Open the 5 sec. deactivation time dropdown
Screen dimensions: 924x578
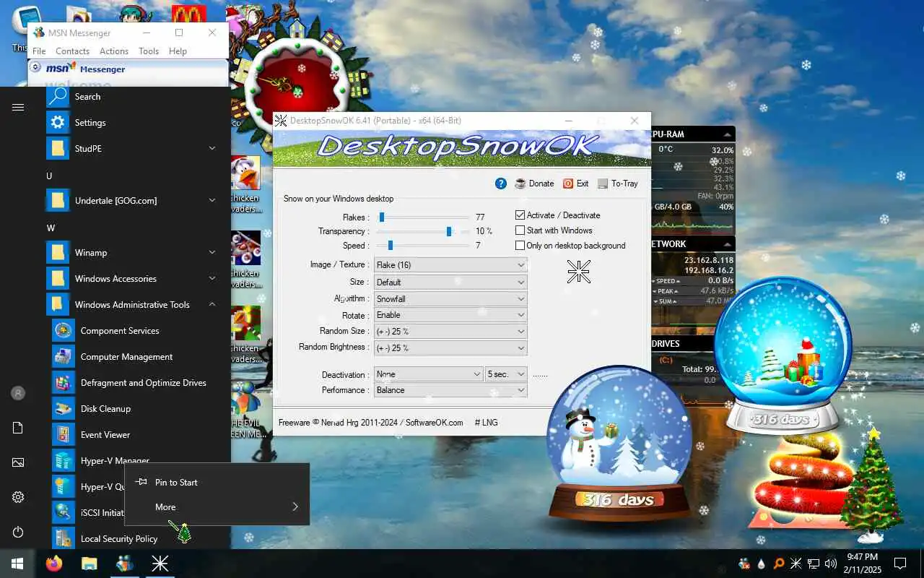tap(506, 374)
